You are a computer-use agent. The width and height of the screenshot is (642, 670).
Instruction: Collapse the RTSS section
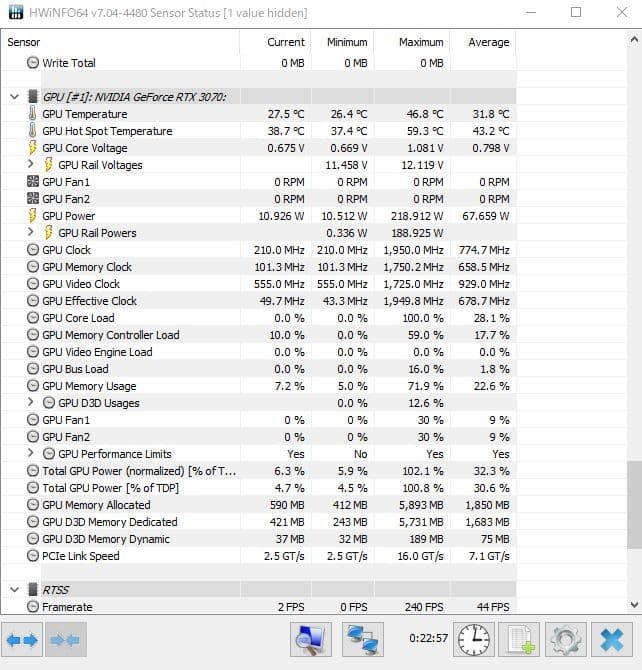(15, 590)
